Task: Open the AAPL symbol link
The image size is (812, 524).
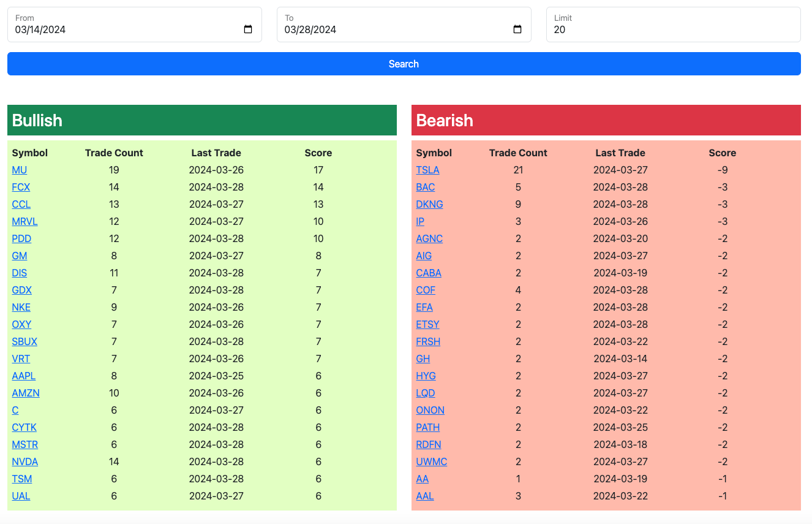Action: pos(24,376)
